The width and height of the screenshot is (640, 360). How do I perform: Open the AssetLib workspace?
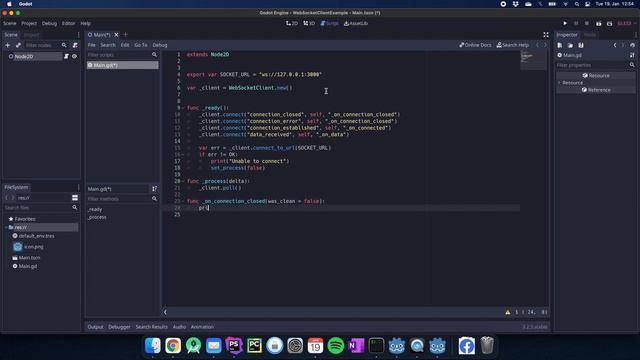coord(356,23)
